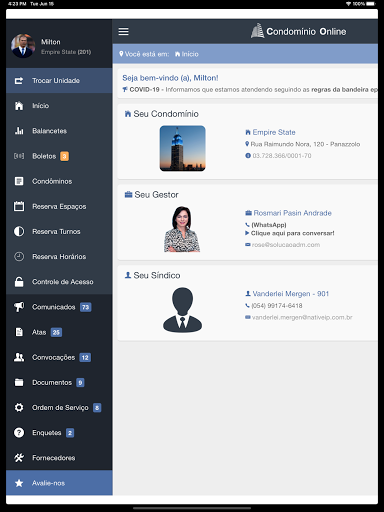The image size is (384, 512).
Task: Tap the Reserva Espaços calendar icon
Action: pos(19,206)
